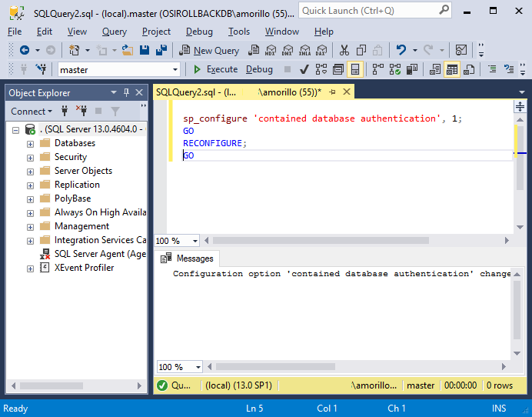Click the Change Connection icon in toolbar
Image resolution: width=532 pixels, height=417 pixels.
41,69
